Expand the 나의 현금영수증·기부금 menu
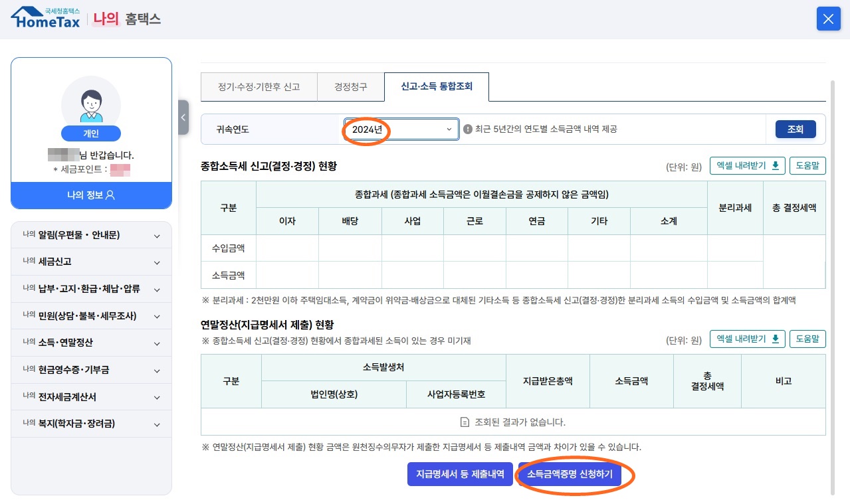This screenshot has height=504, width=850. 91,370
